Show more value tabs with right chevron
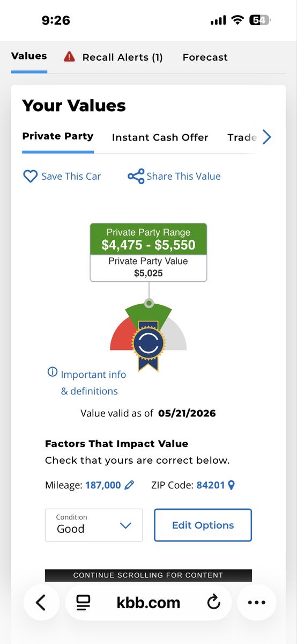Image resolution: width=297 pixels, height=644 pixels. click(x=267, y=137)
